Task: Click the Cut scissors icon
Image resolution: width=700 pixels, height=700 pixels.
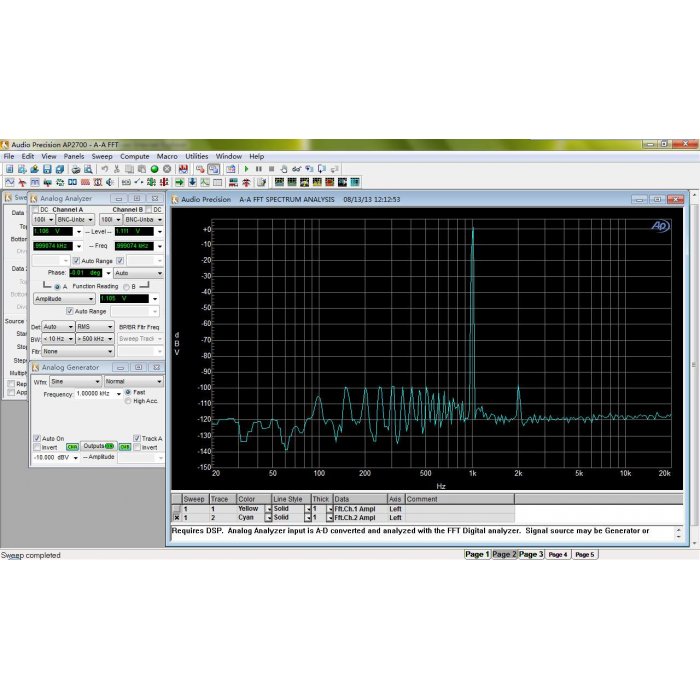Action: tap(117, 169)
